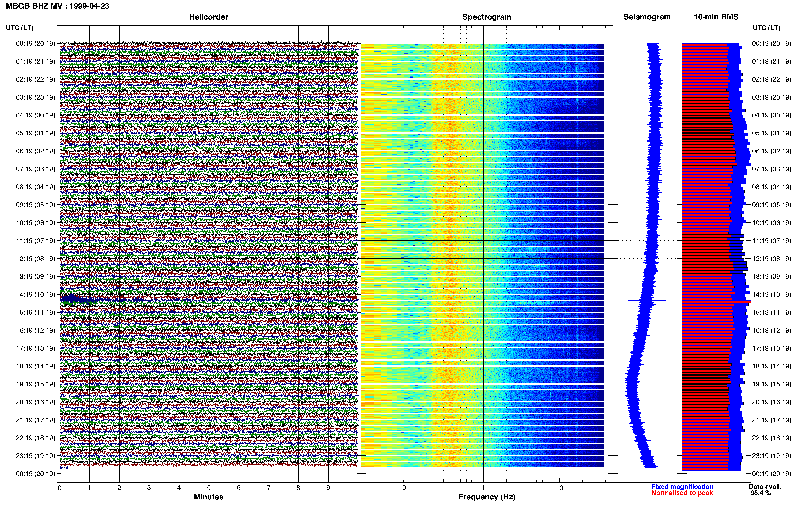
Task: Click the red 'Normalised to peak' legend text
Action: (682, 493)
